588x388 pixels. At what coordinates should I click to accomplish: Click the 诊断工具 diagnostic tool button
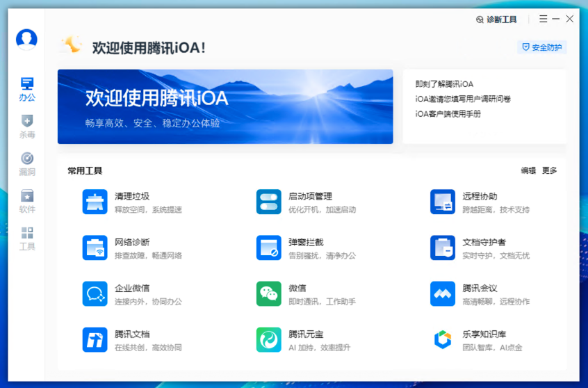pyautogui.click(x=496, y=19)
